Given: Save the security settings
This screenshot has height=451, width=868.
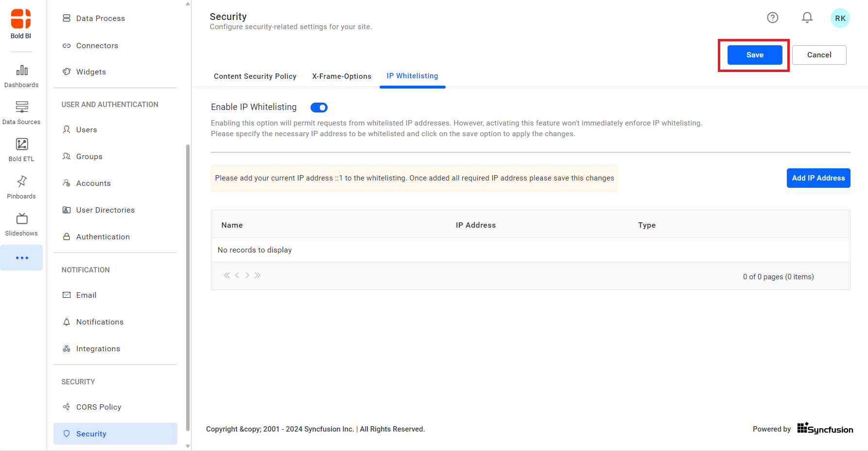Looking at the screenshot, I should [754, 54].
